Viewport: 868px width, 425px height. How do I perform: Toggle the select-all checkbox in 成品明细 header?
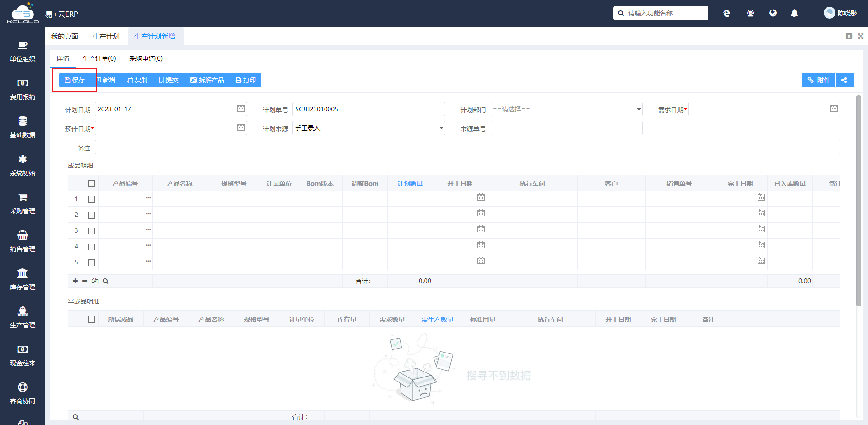pos(91,184)
